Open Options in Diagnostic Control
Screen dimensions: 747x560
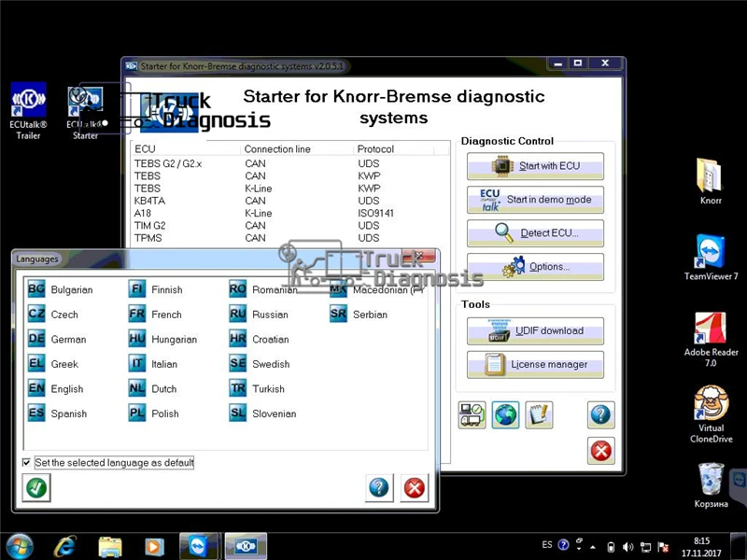(535, 267)
